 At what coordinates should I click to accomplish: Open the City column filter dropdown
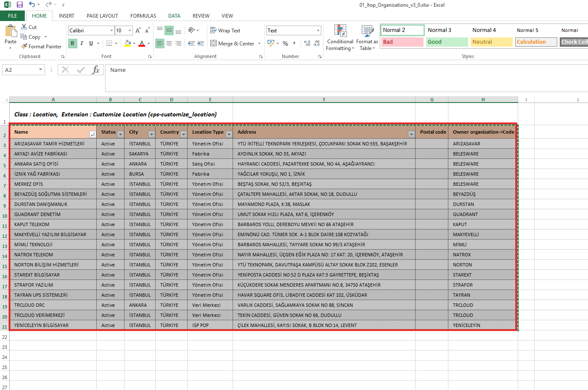151,134
